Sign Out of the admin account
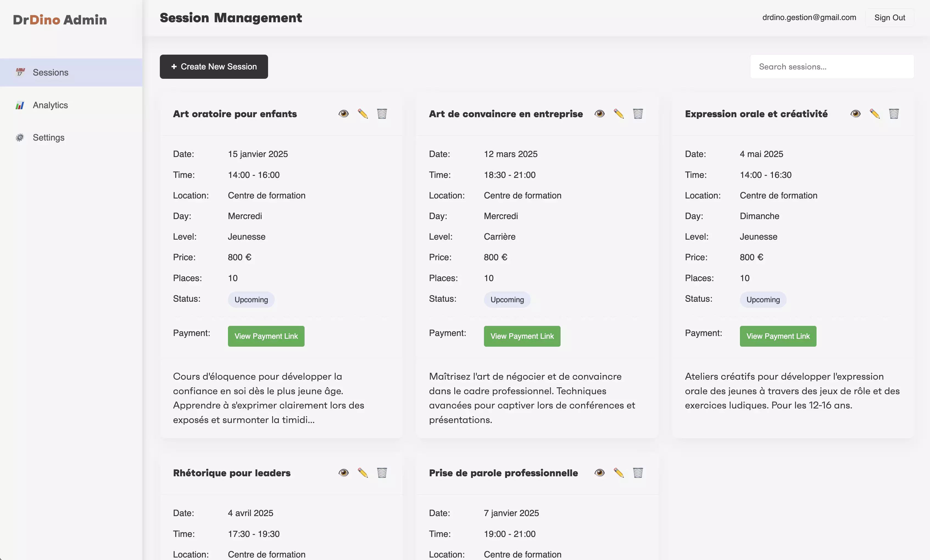This screenshot has height=560, width=930. [x=889, y=18]
